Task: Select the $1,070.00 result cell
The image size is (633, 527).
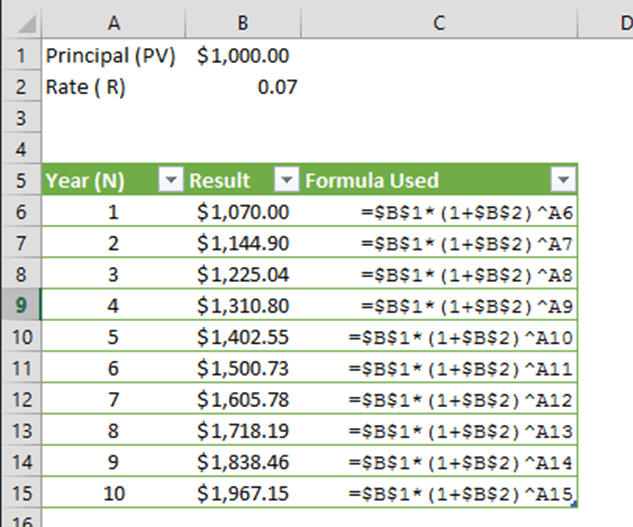Action: pos(243,212)
